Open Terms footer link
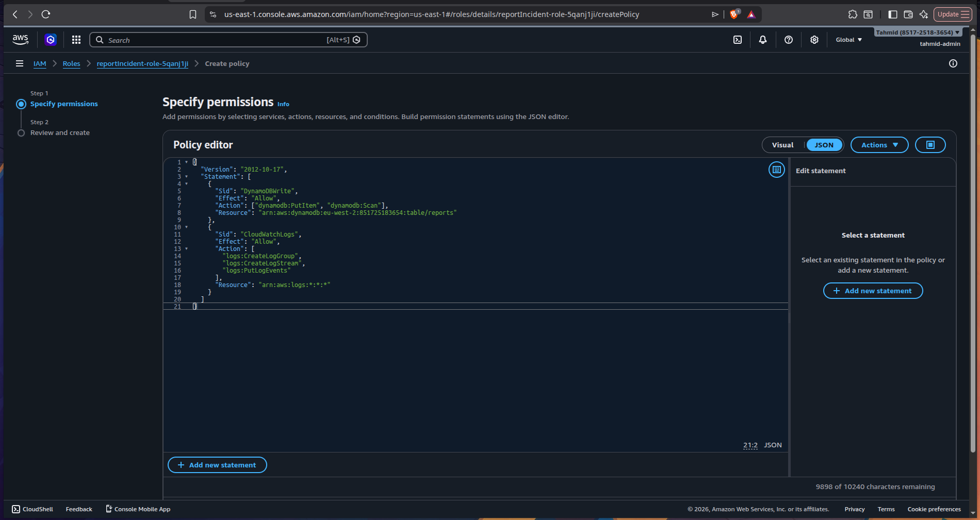Image resolution: width=980 pixels, height=520 pixels. pos(886,509)
